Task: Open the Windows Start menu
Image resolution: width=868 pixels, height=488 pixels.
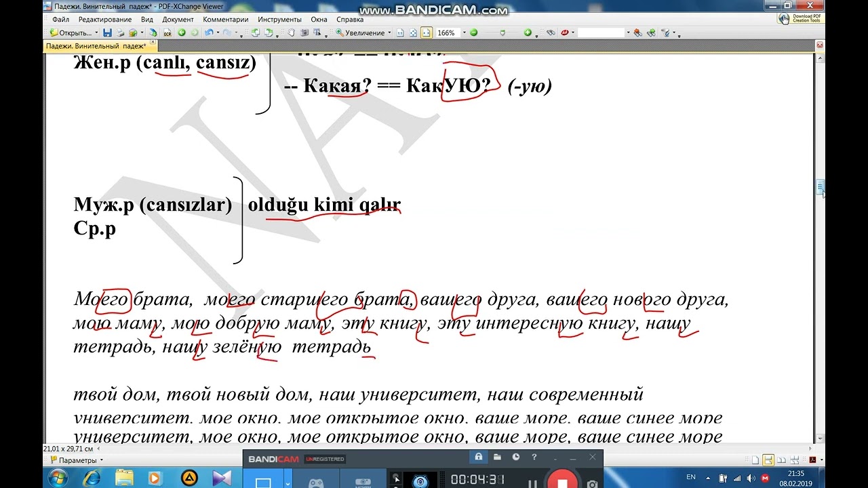Action: point(59,479)
